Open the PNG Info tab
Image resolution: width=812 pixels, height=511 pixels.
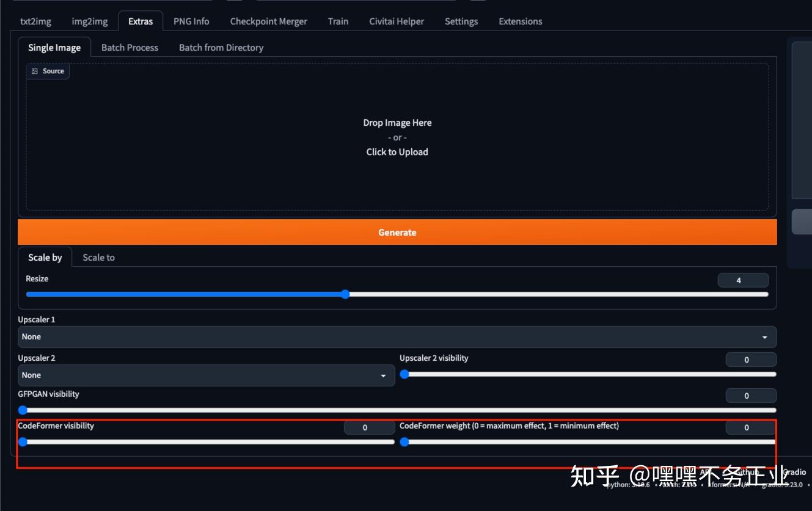[191, 21]
